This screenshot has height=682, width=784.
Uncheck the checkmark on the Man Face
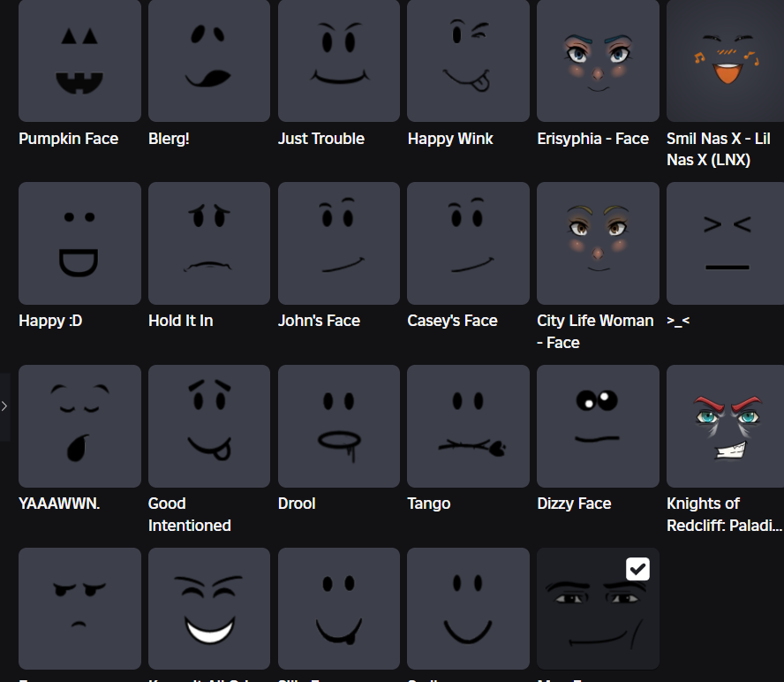pyautogui.click(x=637, y=569)
